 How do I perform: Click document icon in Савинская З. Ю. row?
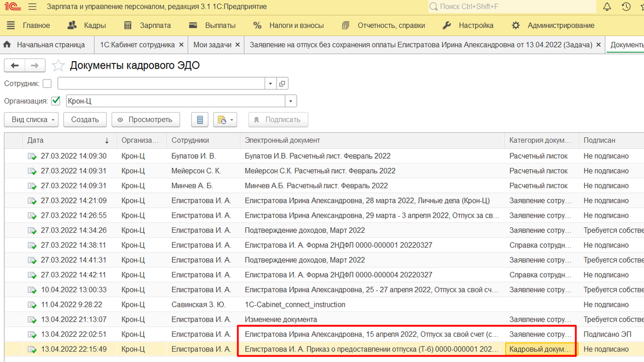tap(32, 305)
